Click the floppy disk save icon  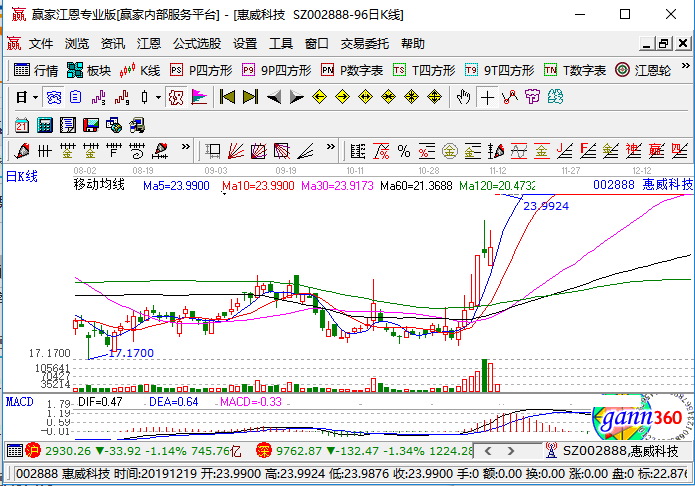[x=91, y=125]
